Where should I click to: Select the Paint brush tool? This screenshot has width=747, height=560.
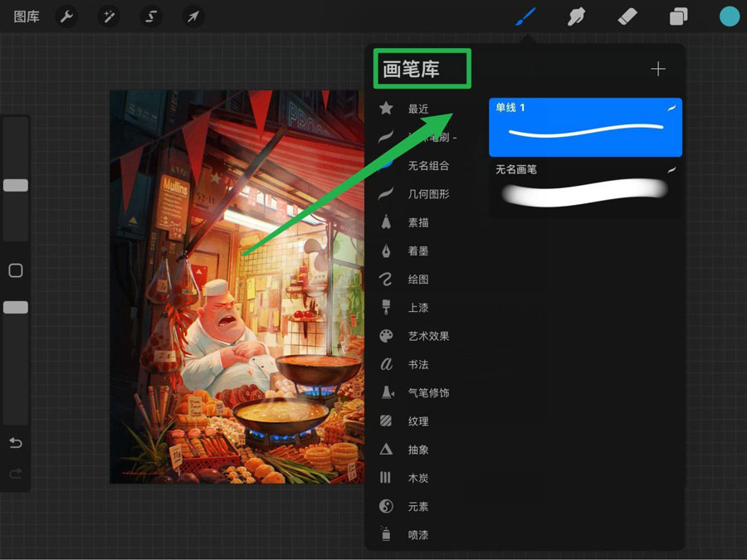(x=526, y=16)
